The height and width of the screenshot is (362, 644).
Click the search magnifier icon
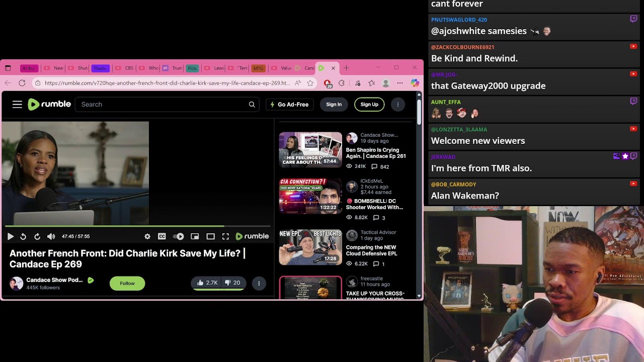[252, 104]
